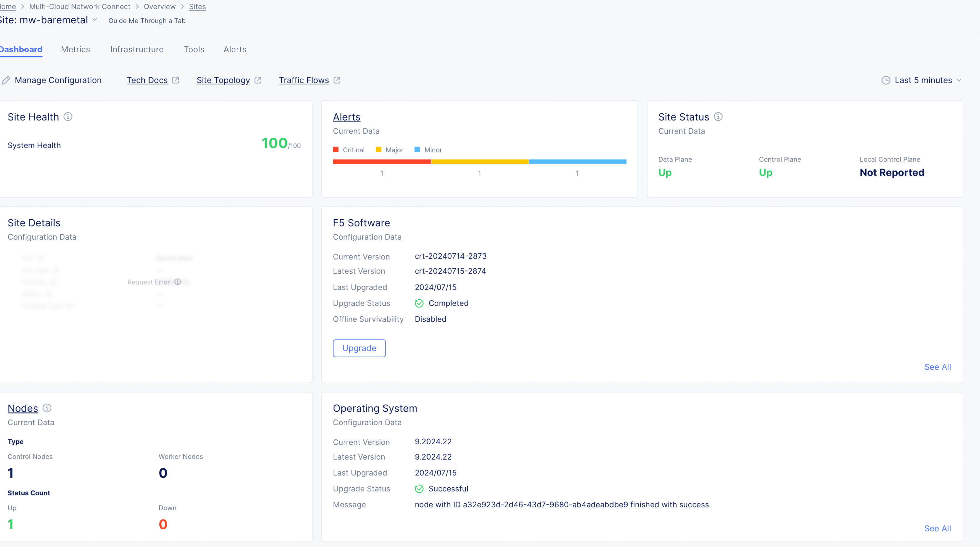Click the Request Error info icon
The height and width of the screenshot is (547, 980).
click(178, 282)
